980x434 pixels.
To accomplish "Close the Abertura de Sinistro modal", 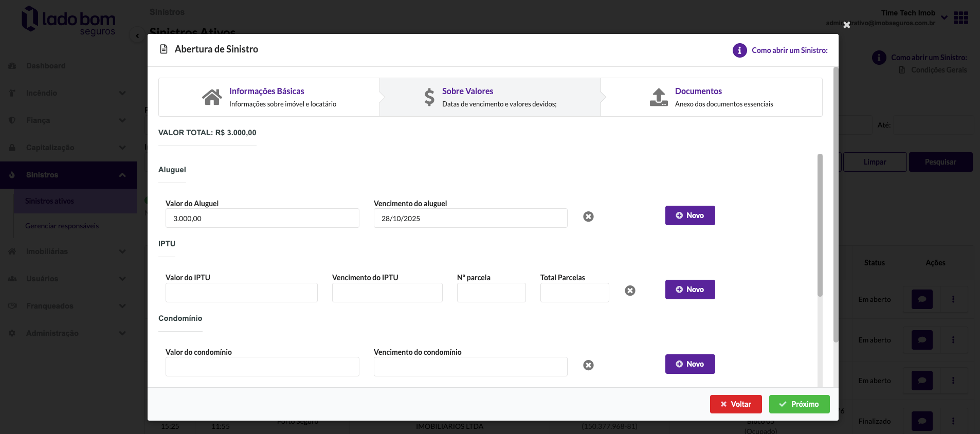I will click(846, 25).
